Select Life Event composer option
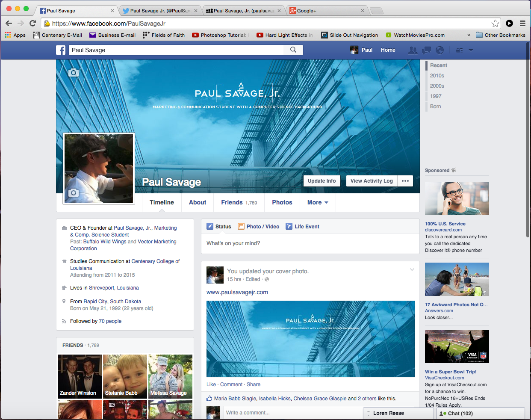Viewport: 531px width, 420px height. click(303, 226)
